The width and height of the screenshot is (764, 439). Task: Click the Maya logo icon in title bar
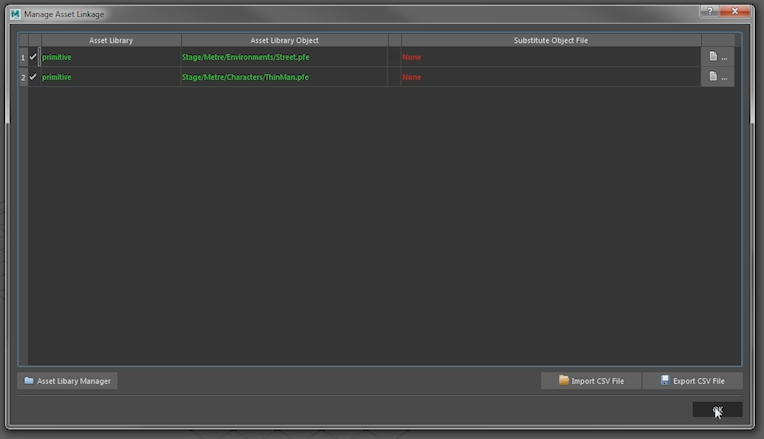pos(15,14)
